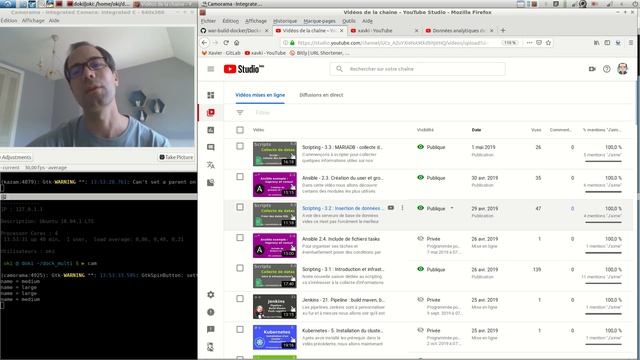640x360 pixels.
Task: Tick checkbox for Jenkins 21 Pipeline video
Action: click(240, 299)
